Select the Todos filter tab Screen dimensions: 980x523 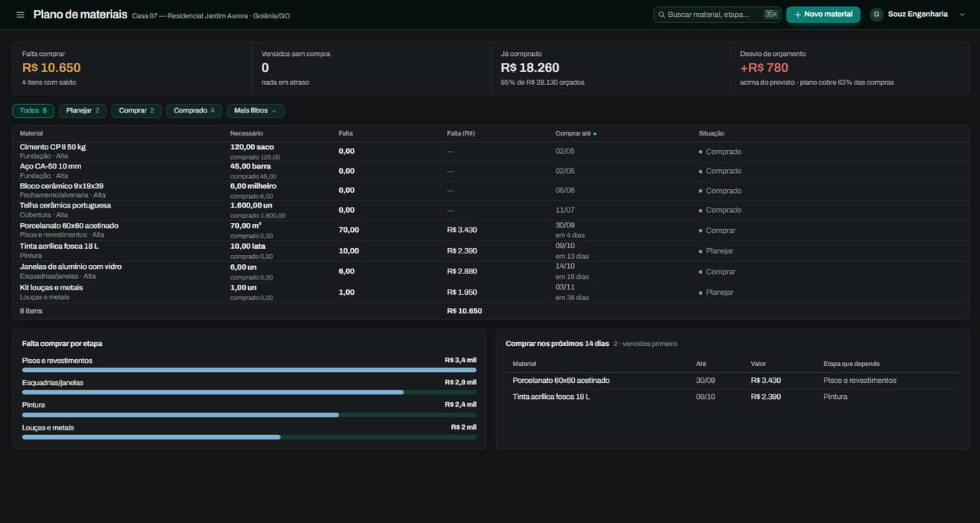coord(33,111)
